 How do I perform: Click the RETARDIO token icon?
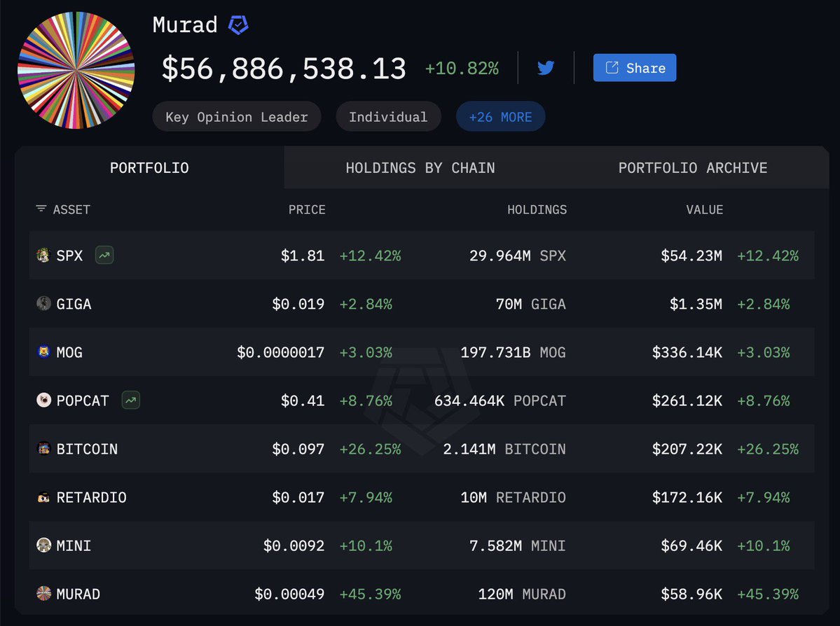click(x=43, y=497)
